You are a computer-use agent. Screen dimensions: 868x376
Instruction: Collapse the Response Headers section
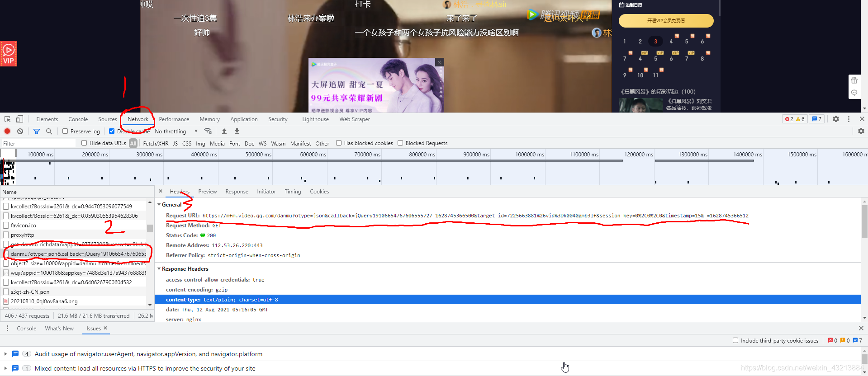coord(159,269)
